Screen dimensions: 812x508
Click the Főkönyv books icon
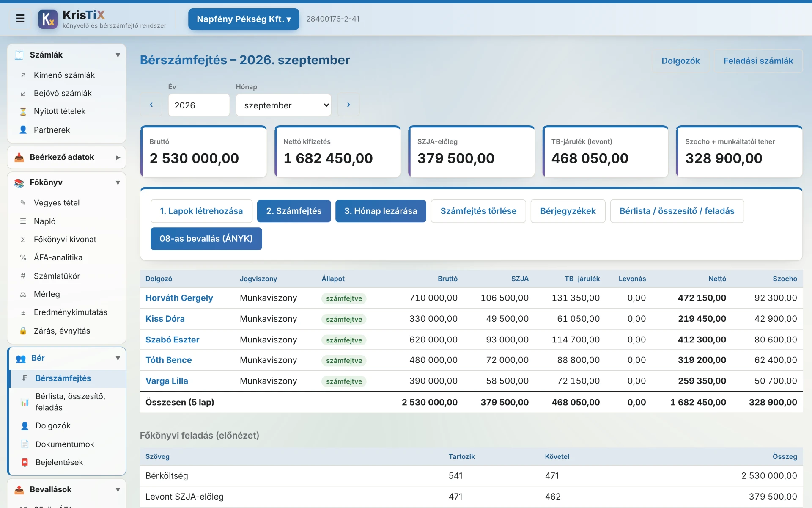tap(19, 183)
